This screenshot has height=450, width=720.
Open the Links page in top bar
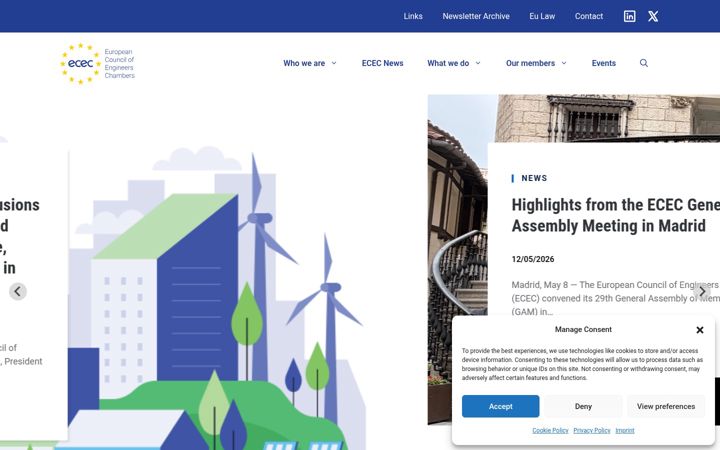pyautogui.click(x=413, y=16)
